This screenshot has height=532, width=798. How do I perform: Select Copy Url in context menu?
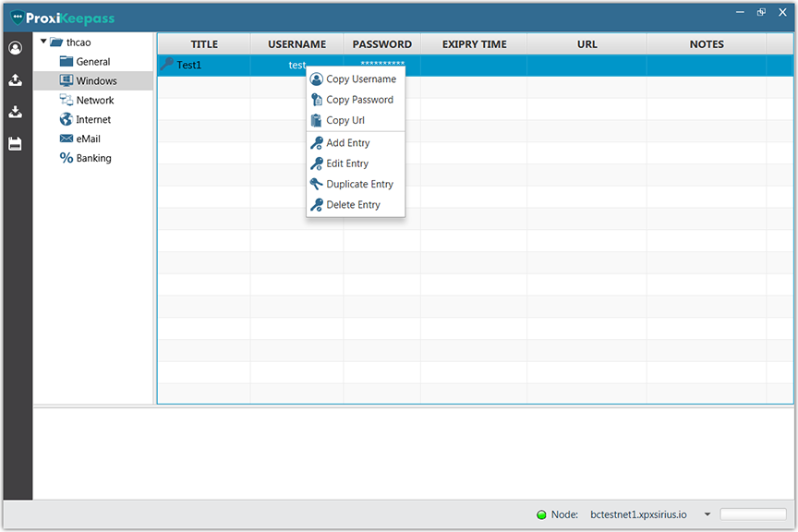[x=345, y=120]
